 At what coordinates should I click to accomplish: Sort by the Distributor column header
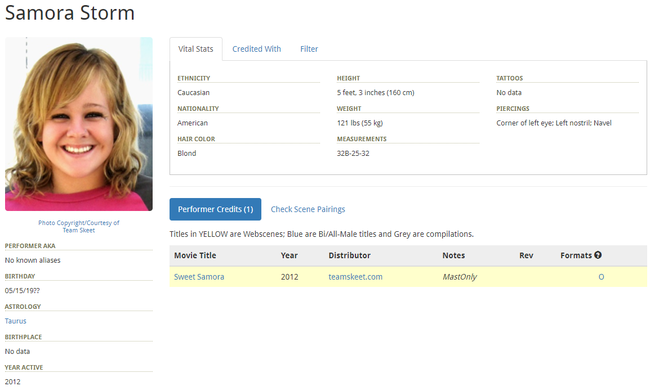pos(349,255)
